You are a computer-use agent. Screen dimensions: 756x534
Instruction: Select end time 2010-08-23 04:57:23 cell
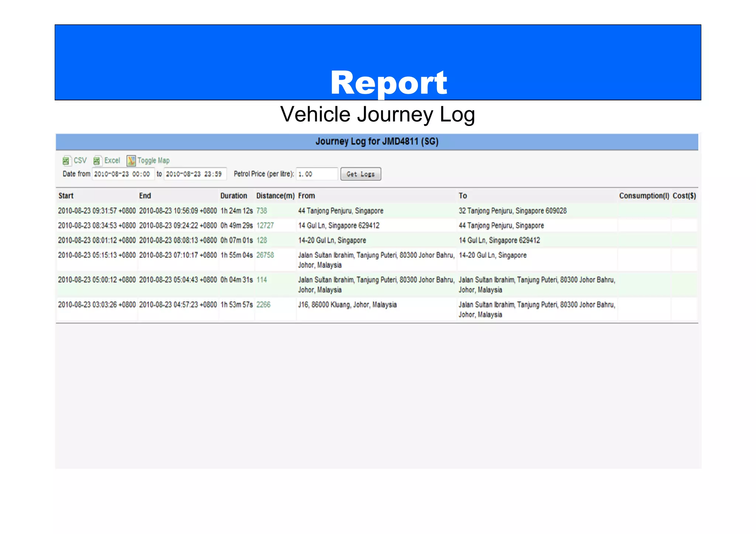click(x=178, y=304)
